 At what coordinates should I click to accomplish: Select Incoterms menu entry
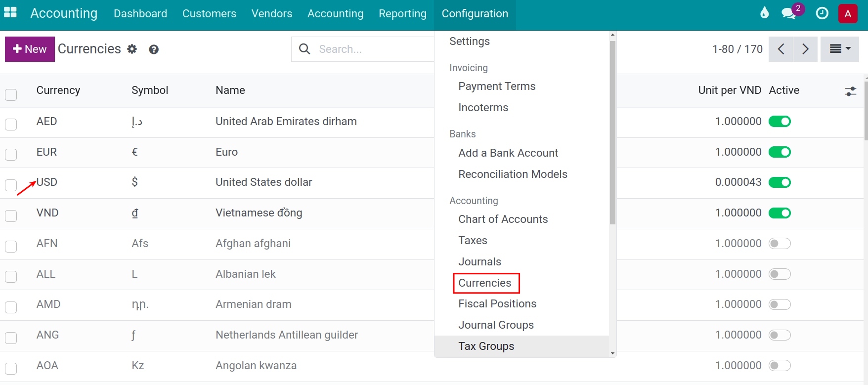point(483,108)
